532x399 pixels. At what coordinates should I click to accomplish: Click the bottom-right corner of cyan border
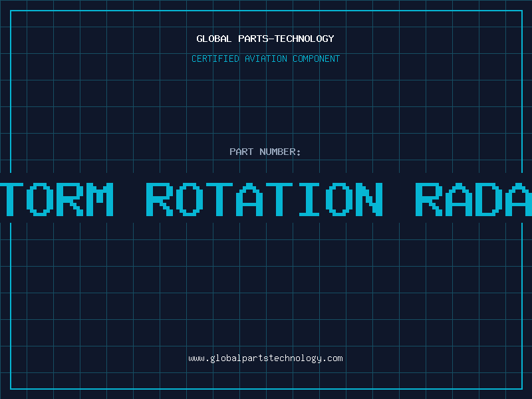pos(521,388)
